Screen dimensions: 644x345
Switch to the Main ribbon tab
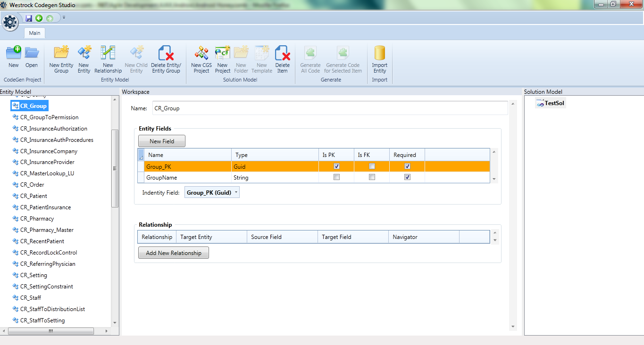(34, 33)
